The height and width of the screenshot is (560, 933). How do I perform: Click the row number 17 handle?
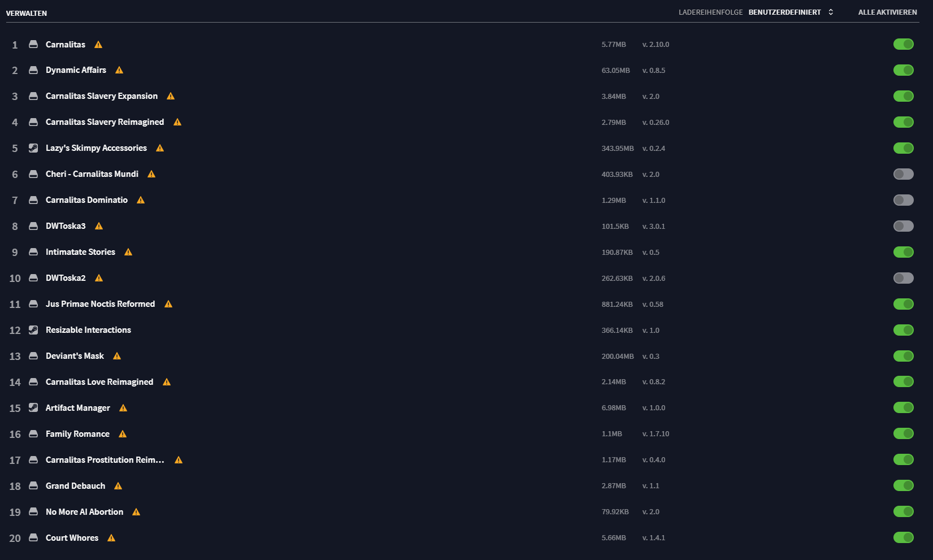[15, 461]
